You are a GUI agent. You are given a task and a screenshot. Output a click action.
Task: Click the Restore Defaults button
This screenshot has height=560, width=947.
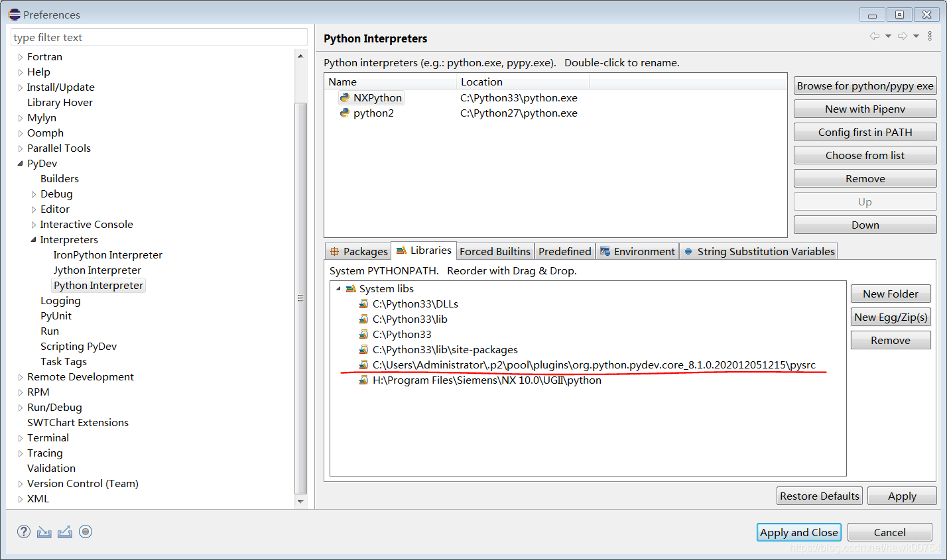pos(820,496)
